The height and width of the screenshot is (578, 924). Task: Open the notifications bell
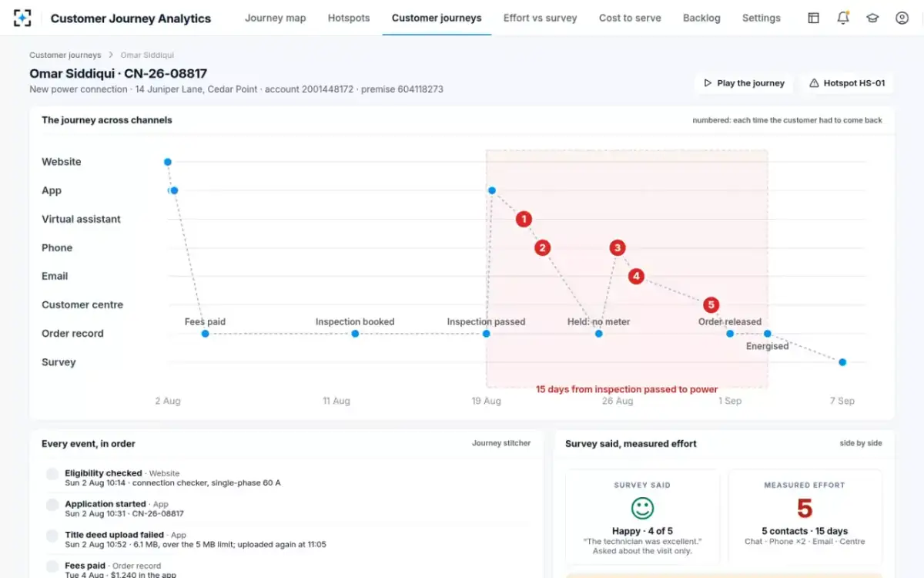coord(843,18)
